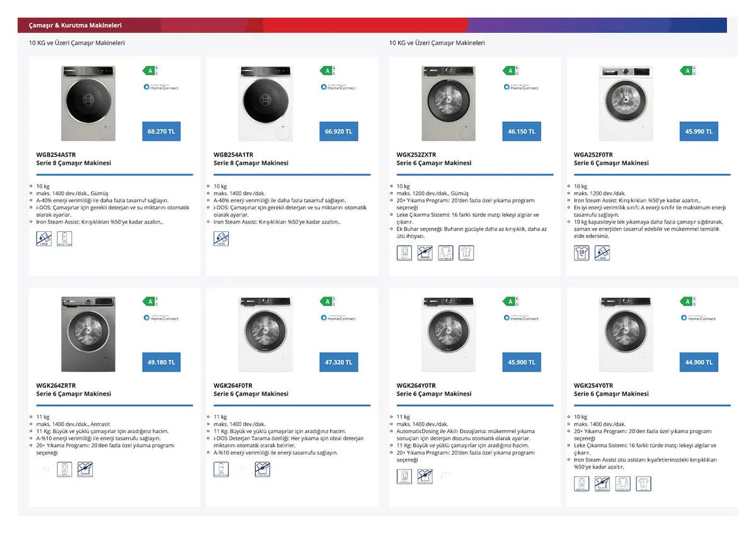Click model name 'WGK264F0TR'
This screenshot has width=756, height=534.
pos(233,385)
